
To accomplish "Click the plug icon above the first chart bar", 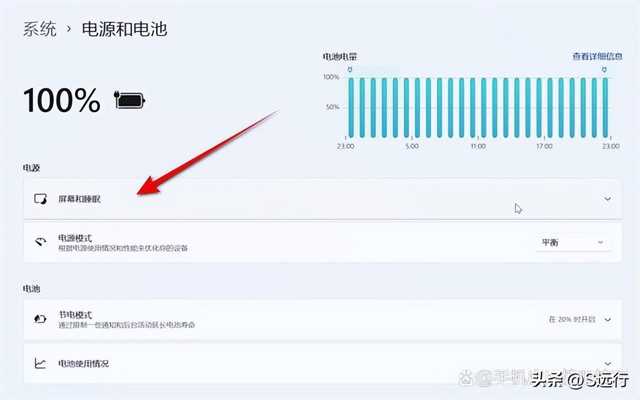I will click(x=350, y=70).
